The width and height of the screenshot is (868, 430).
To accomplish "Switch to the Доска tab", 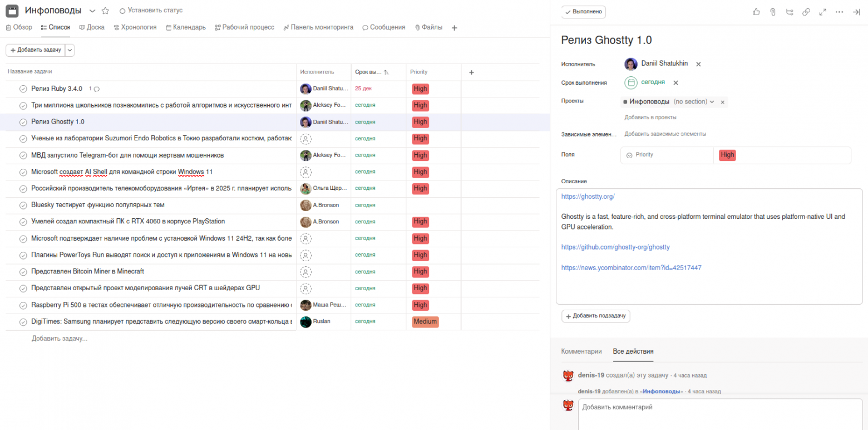I will (x=92, y=27).
